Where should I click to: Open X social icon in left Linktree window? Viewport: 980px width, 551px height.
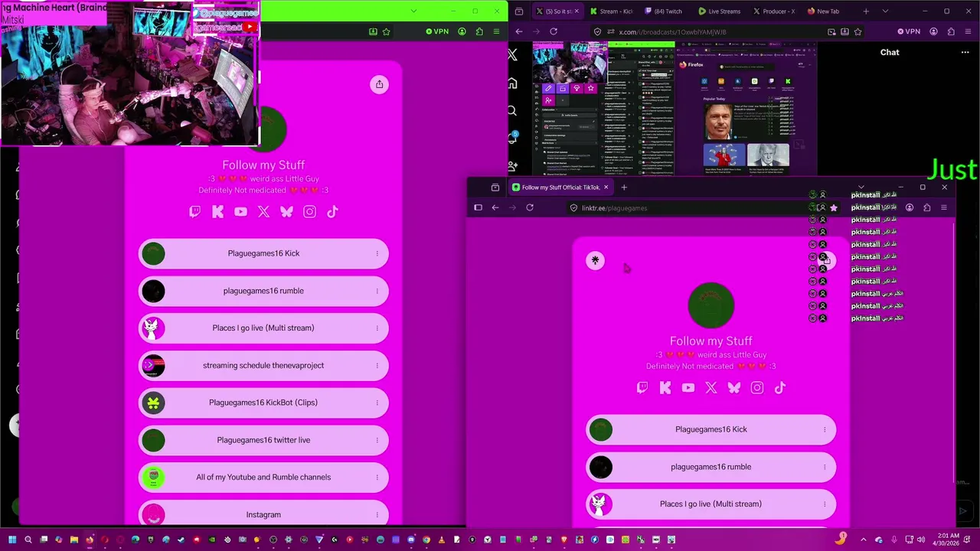tap(263, 212)
